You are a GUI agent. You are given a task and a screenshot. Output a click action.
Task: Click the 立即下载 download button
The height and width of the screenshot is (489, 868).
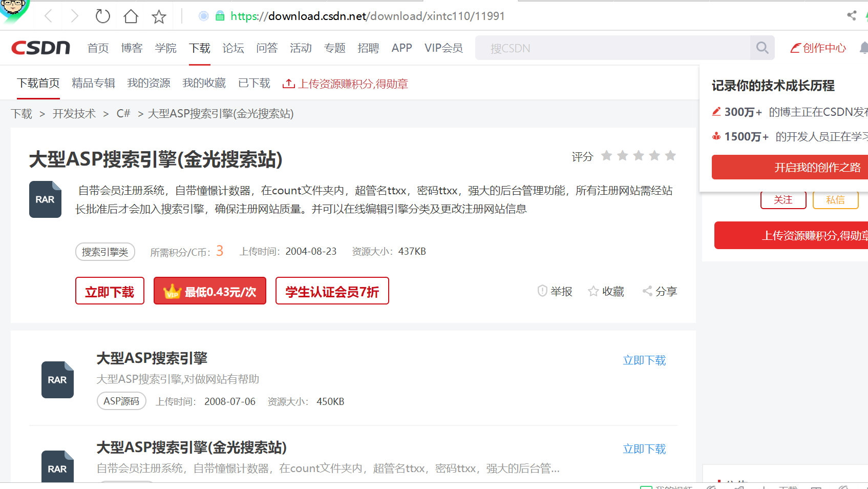click(x=110, y=291)
